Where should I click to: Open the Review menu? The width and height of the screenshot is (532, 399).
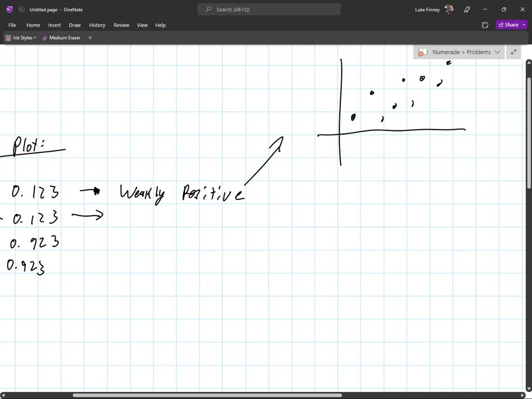point(121,24)
